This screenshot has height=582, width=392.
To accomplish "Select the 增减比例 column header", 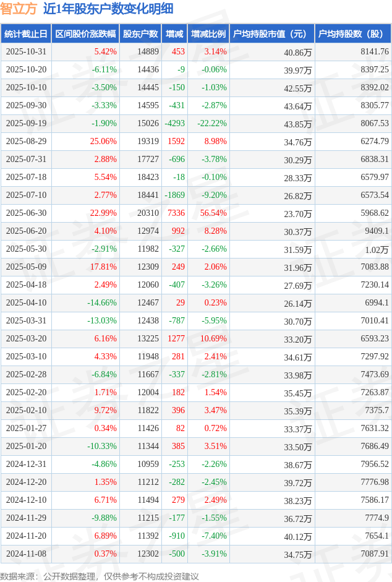I will (x=208, y=34).
